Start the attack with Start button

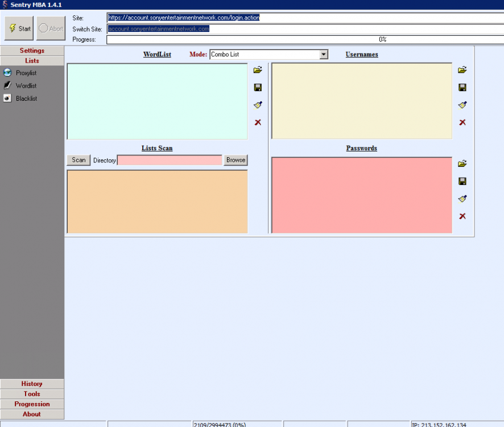click(x=19, y=28)
